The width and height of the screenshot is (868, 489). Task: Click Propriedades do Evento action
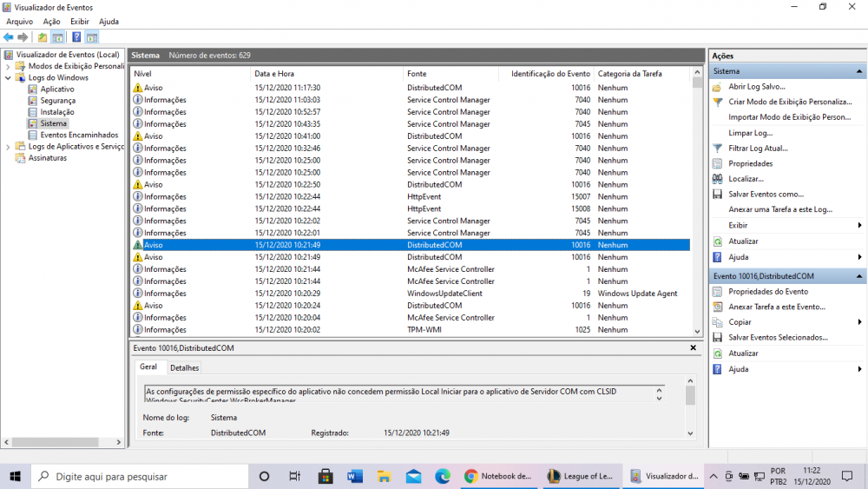[x=767, y=292]
